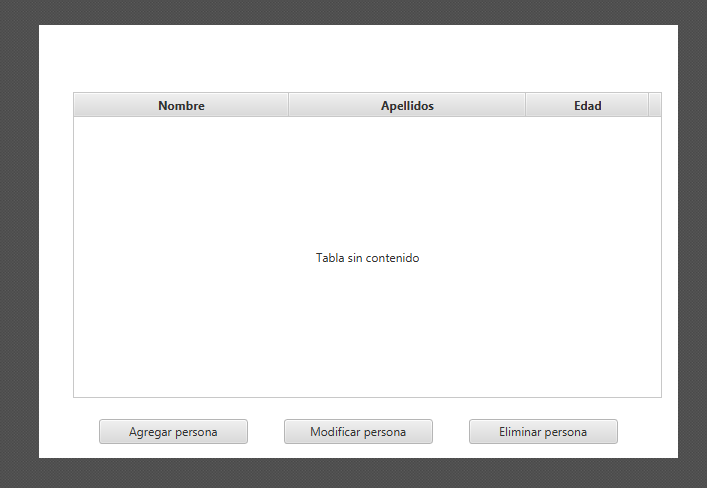Select the Eliminar persona button
This screenshot has height=488, width=707.
tap(543, 432)
